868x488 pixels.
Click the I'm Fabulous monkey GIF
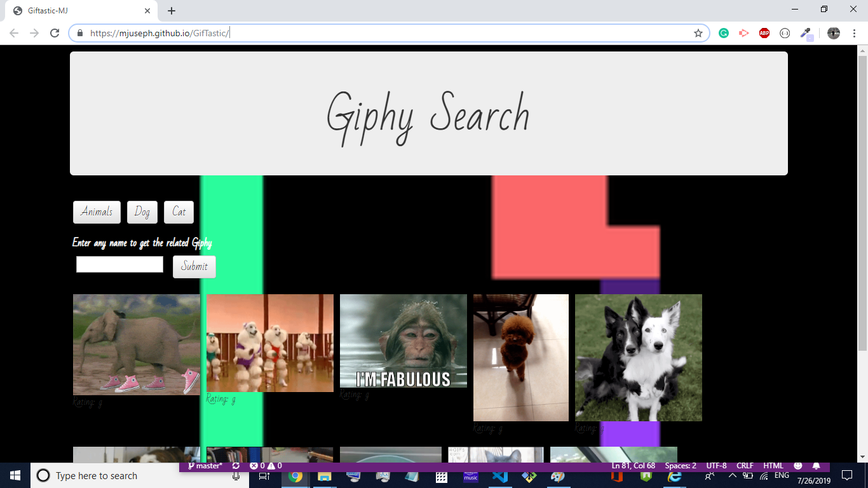point(403,341)
